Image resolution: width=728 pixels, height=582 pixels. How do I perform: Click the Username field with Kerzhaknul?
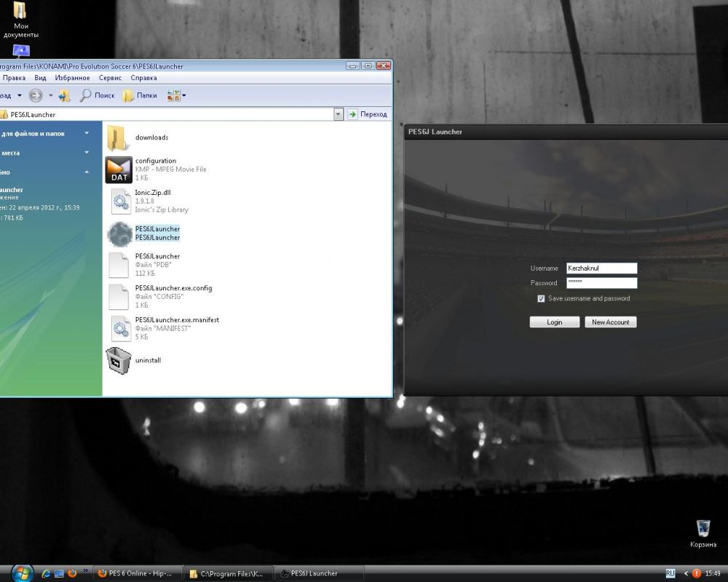pos(602,268)
